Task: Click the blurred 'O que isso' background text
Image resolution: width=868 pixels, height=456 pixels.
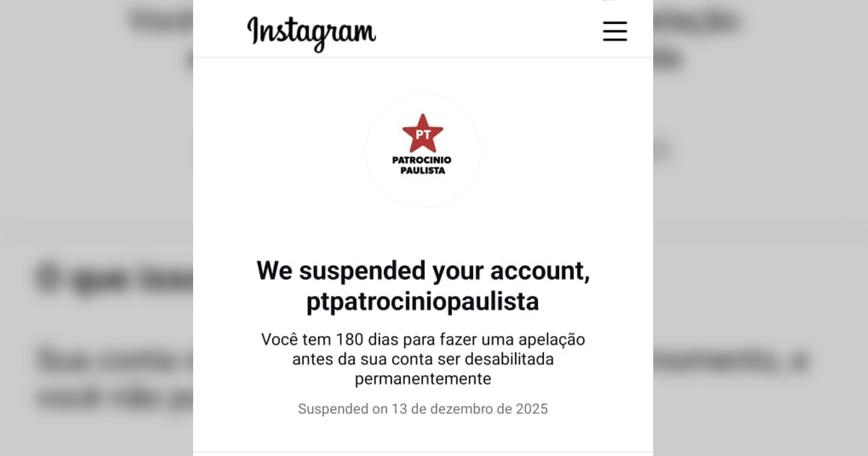Action: point(112,277)
